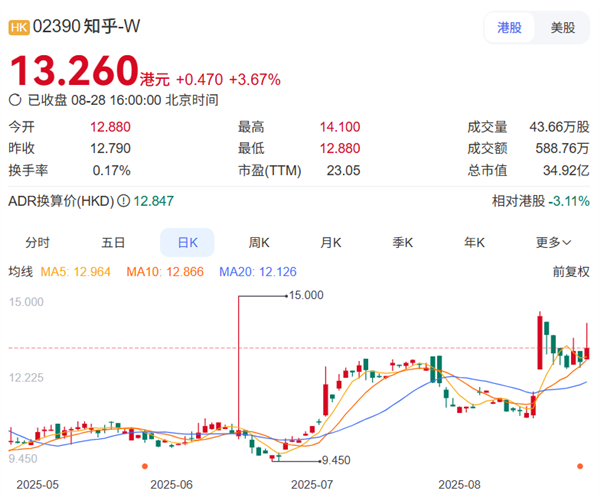Image resolution: width=600 pixels, height=500 pixels.
Task: Click the 15.000 high price marker on the chart
Action: click(x=306, y=295)
